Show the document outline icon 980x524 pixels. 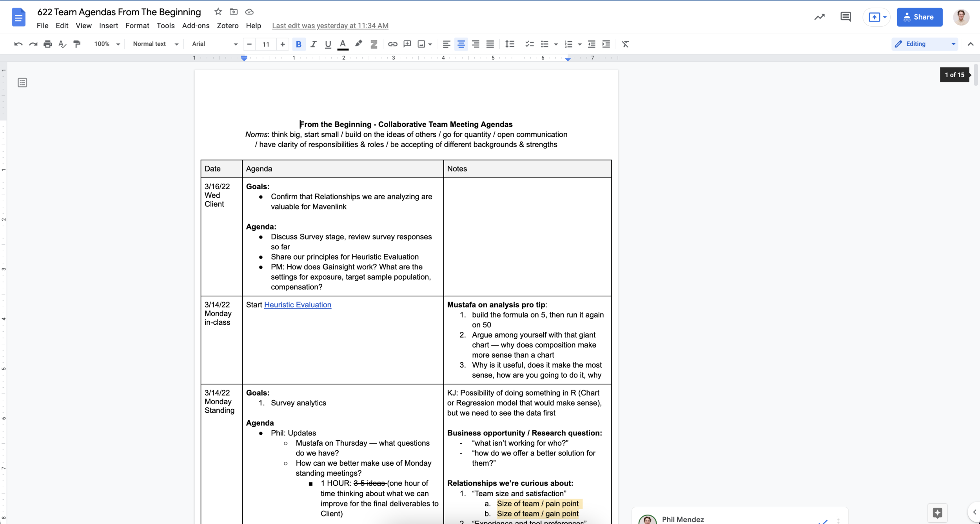click(22, 83)
